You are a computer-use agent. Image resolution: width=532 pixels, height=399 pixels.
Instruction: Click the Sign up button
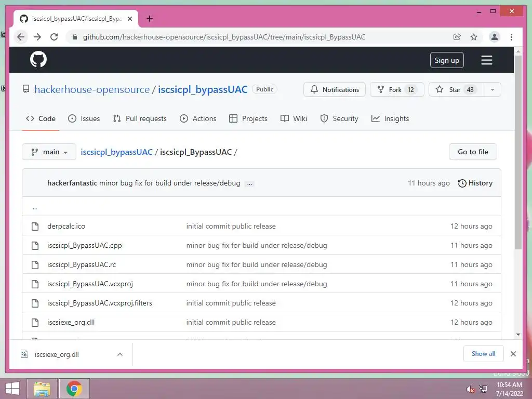(x=447, y=60)
